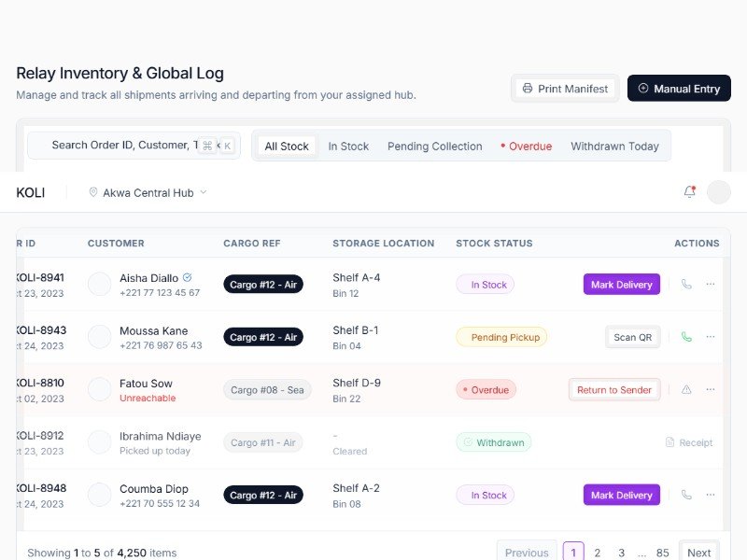Go to page 2 in pagination

[598, 553]
